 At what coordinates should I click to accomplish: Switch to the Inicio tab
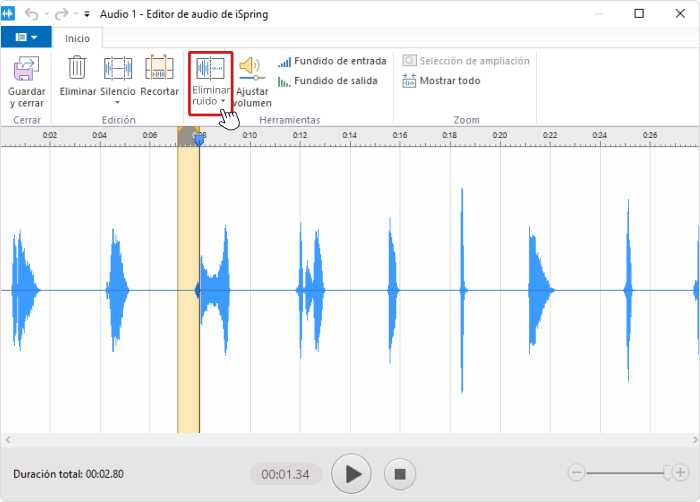coord(77,38)
